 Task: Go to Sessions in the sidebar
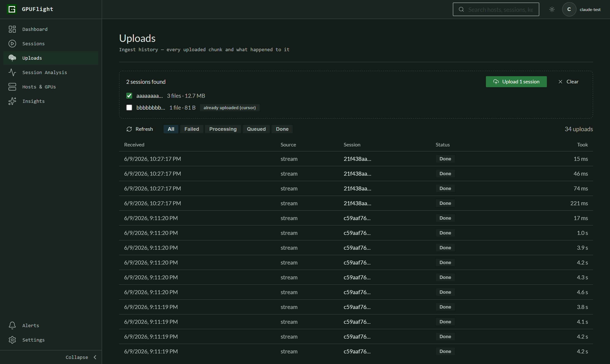click(x=51, y=44)
